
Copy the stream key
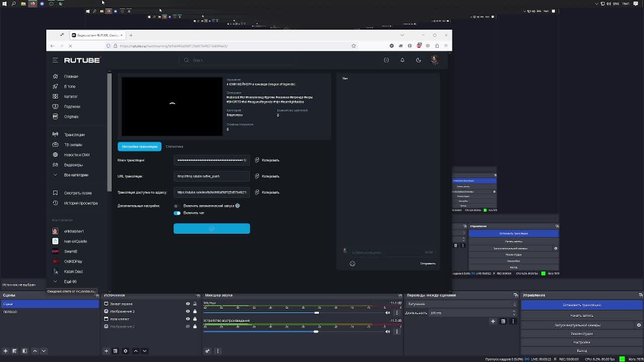tap(267, 160)
